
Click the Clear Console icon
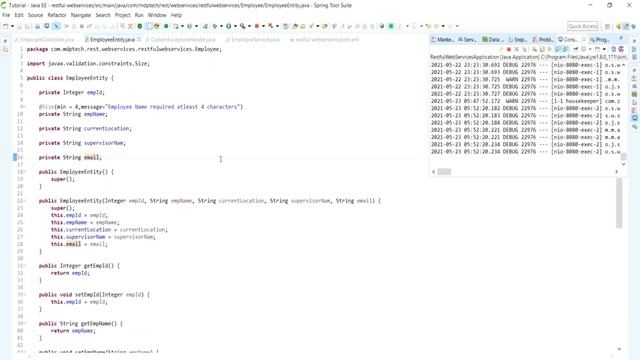pos(535,49)
